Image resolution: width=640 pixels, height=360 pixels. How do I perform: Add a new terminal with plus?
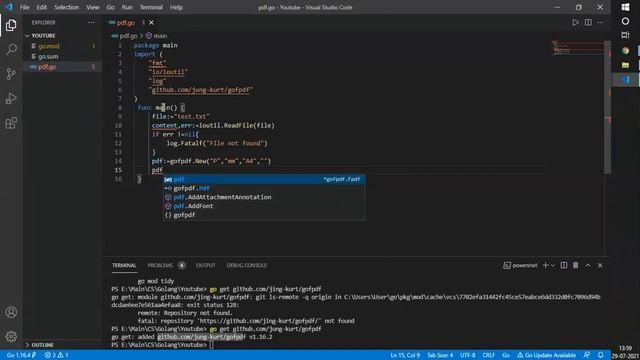[545, 265]
